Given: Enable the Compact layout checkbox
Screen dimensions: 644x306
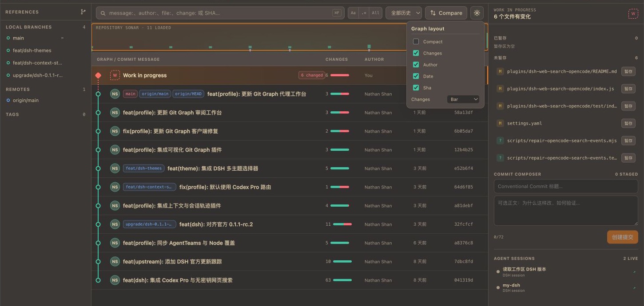Looking at the screenshot, I should (416, 42).
